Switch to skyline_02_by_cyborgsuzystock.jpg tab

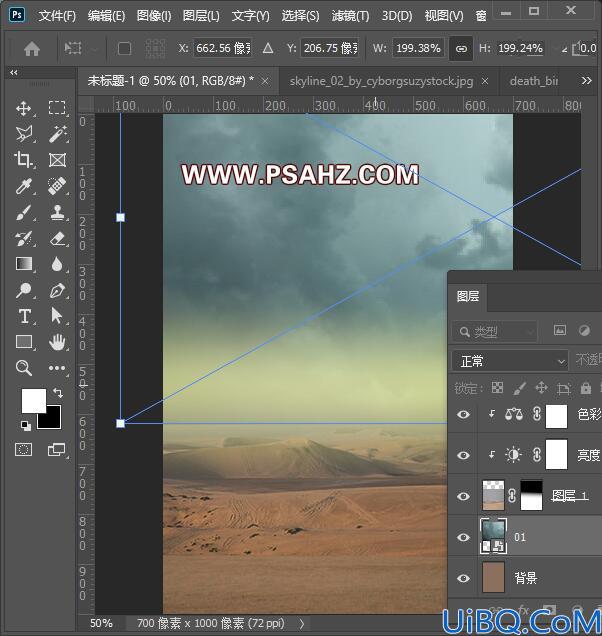pos(381,81)
